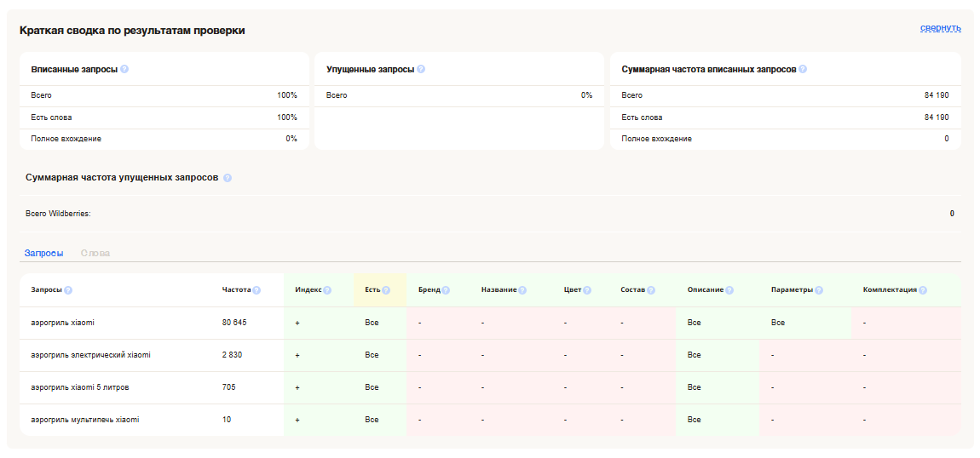Click help icon after Суммарная частота вписанных запросов
This screenshot has height=458, width=980.
click(803, 69)
